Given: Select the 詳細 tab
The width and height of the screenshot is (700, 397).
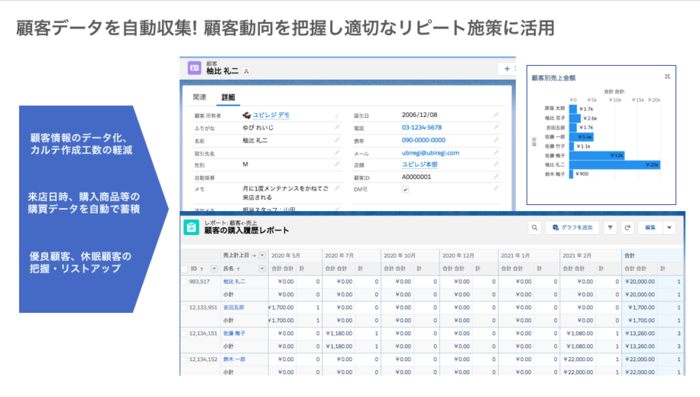Looking at the screenshot, I should click(x=228, y=97).
